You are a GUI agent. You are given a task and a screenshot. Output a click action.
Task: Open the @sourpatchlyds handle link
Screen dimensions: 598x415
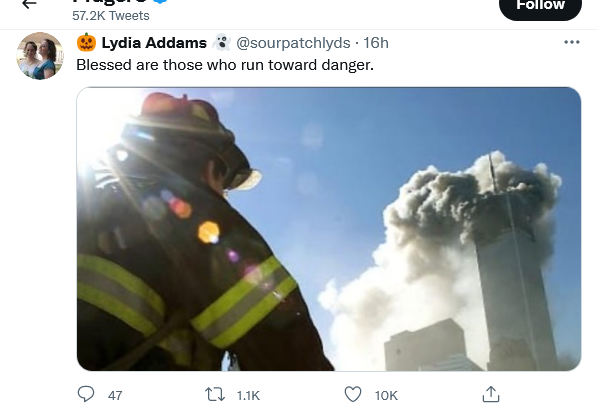(293, 43)
